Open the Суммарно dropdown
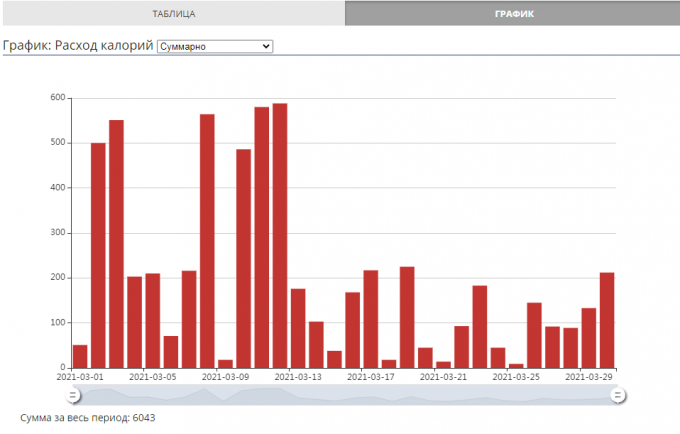 pyautogui.click(x=215, y=46)
